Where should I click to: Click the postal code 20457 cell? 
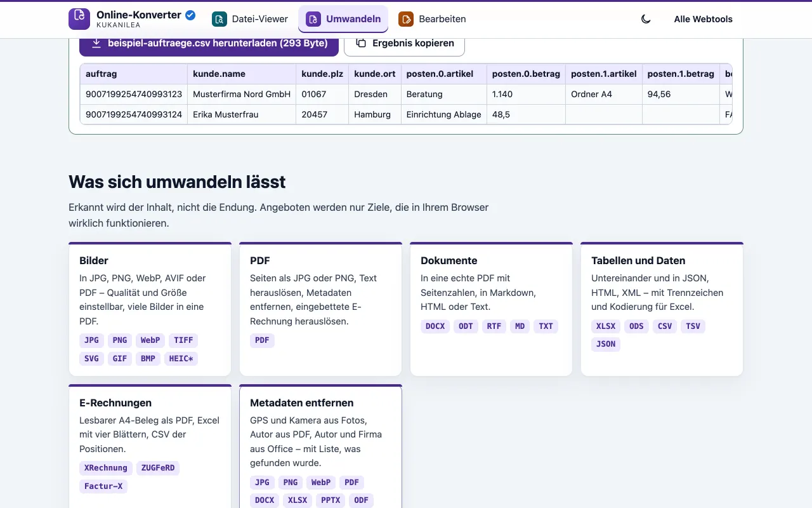322,114
